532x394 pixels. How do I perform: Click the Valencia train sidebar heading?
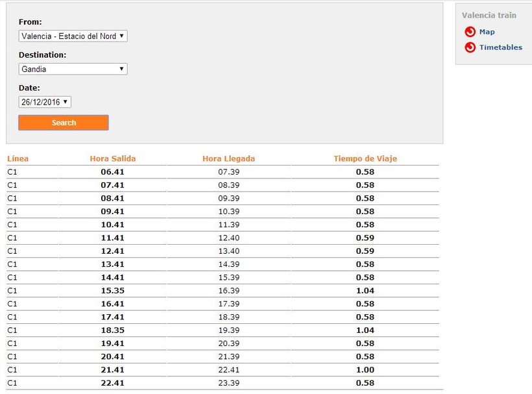(x=489, y=15)
